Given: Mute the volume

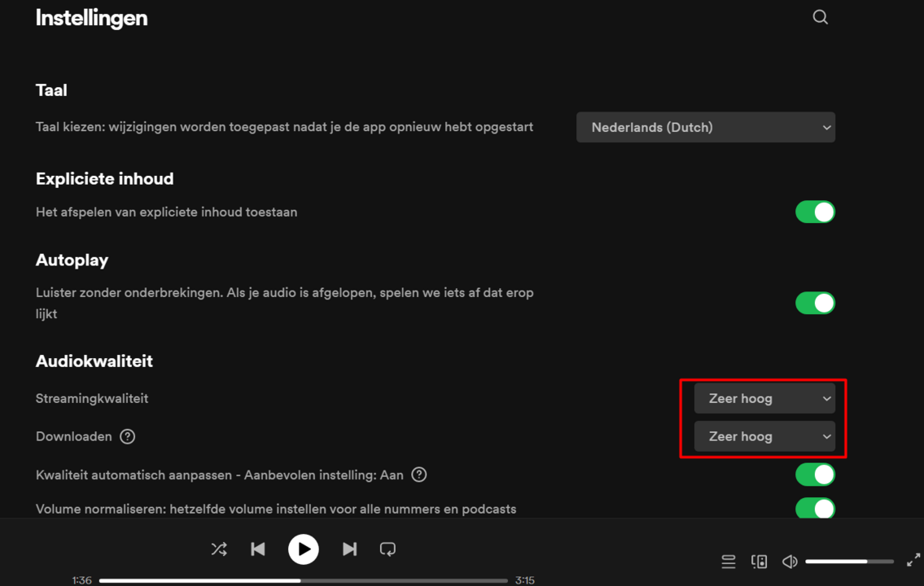Looking at the screenshot, I should [789, 561].
